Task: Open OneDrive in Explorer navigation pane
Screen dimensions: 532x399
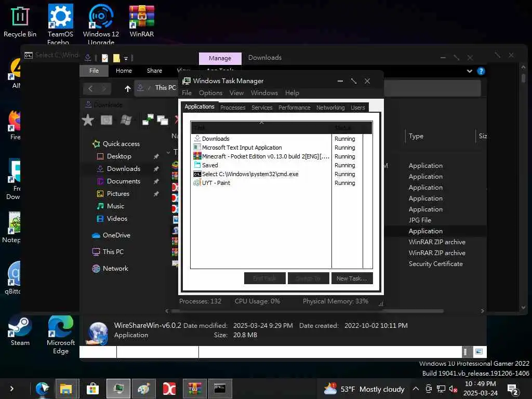Action: [x=116, y=235]
